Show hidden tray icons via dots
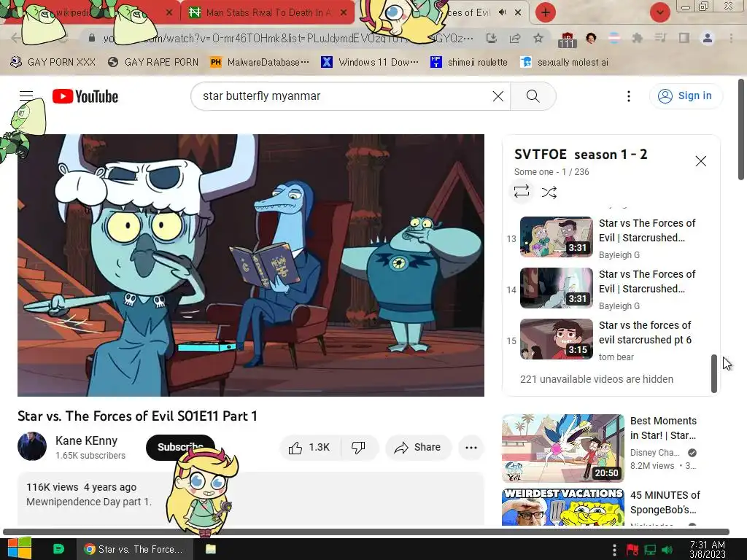The width and height of the screenshot is (747, 560). point(614,550)
